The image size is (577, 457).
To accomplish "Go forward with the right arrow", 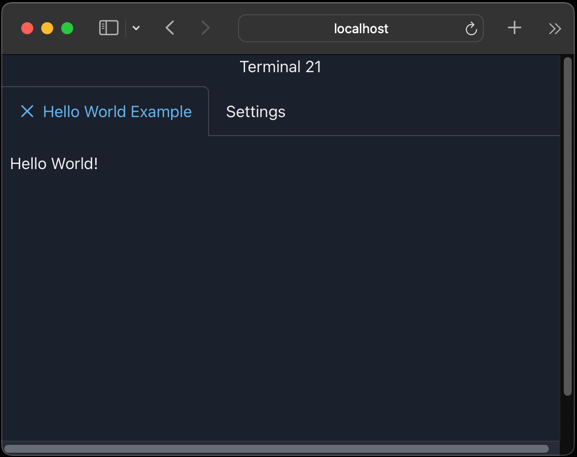I will [x=205, y=28].
